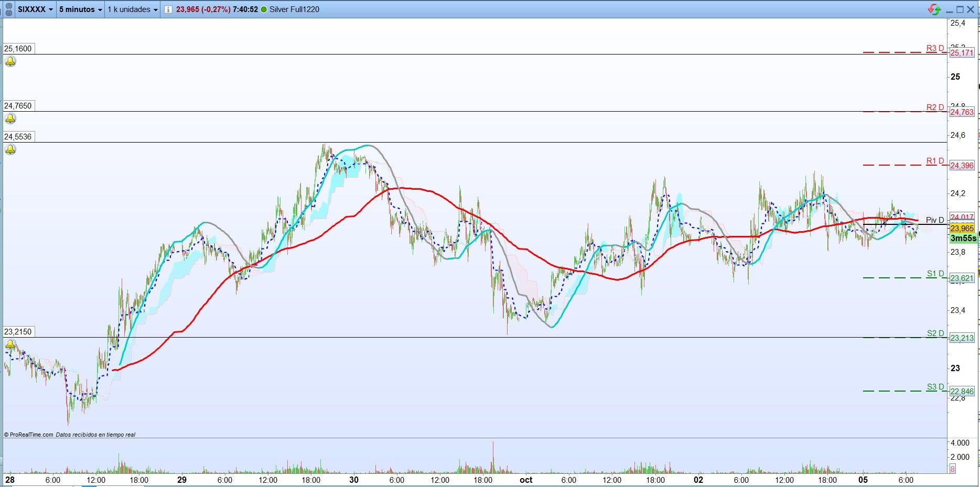Click the 25 level on price axis

[955, 77]
